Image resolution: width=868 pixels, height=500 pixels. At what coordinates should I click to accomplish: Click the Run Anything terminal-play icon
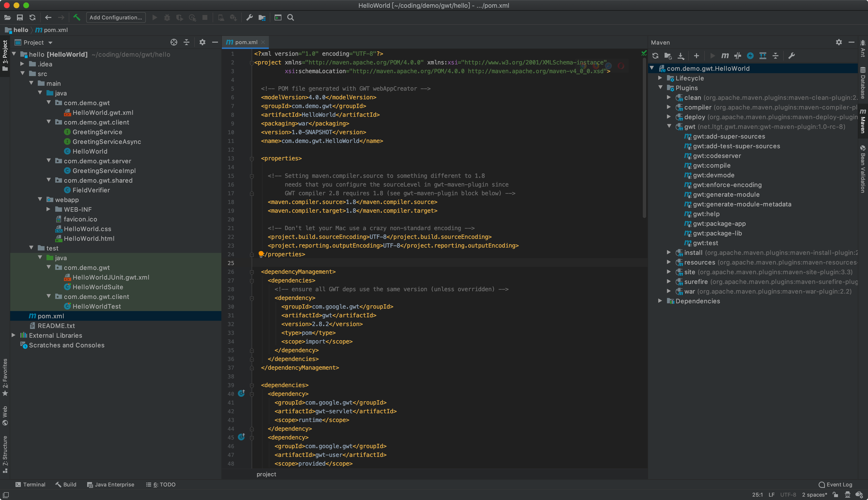coord(278,17)
